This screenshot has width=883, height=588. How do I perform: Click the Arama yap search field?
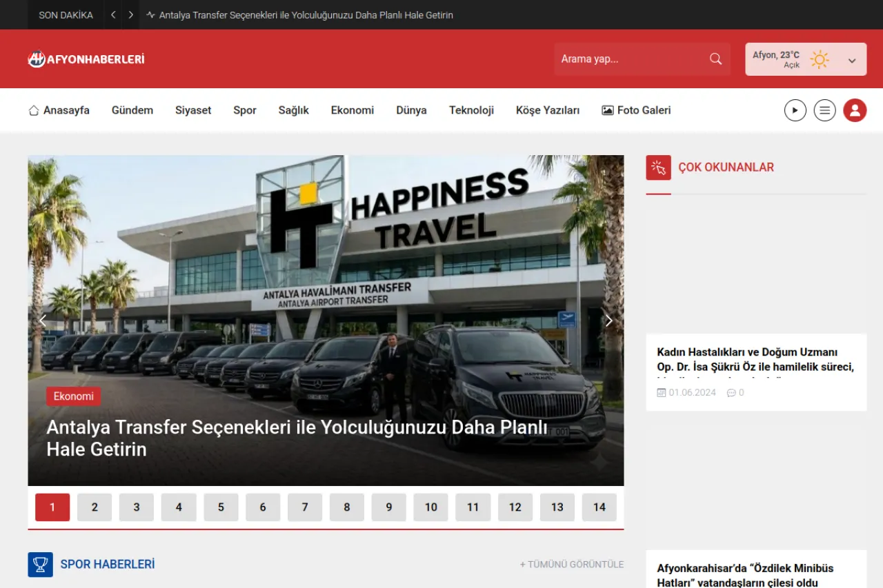(642, 59)
